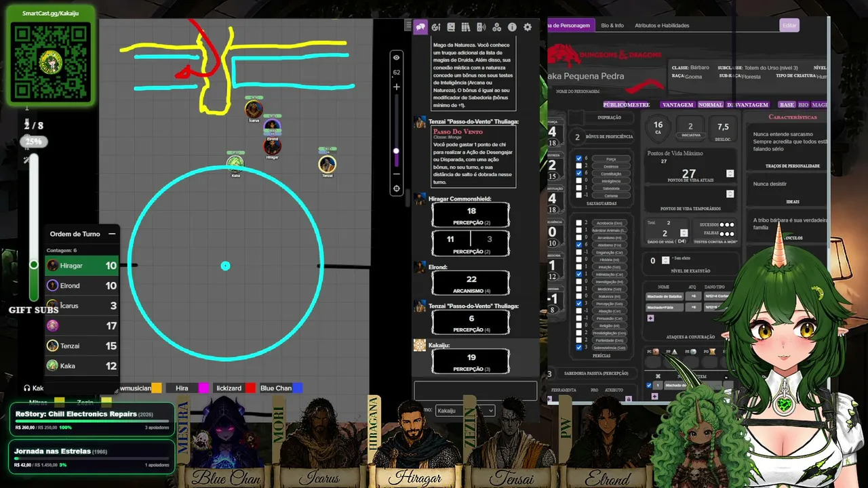Collapse the Ordem de Turno panel
This screenshot has width=868, height=488.
click(x=112, y=234)
